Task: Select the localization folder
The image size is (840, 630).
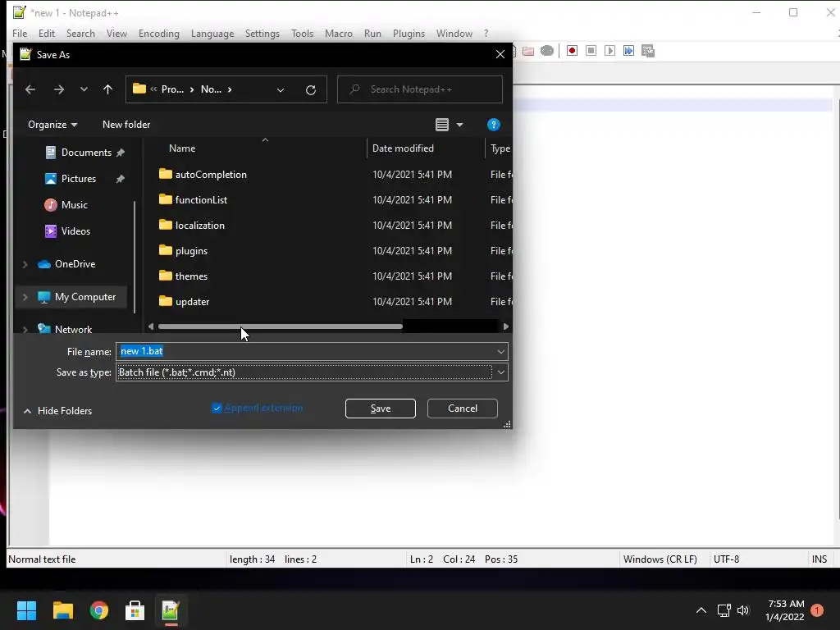Action: point(200,226)
